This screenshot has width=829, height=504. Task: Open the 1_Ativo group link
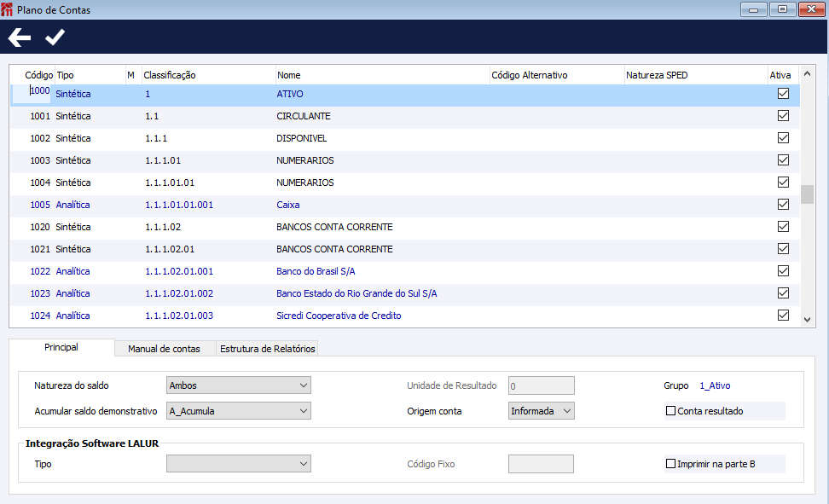715,385
